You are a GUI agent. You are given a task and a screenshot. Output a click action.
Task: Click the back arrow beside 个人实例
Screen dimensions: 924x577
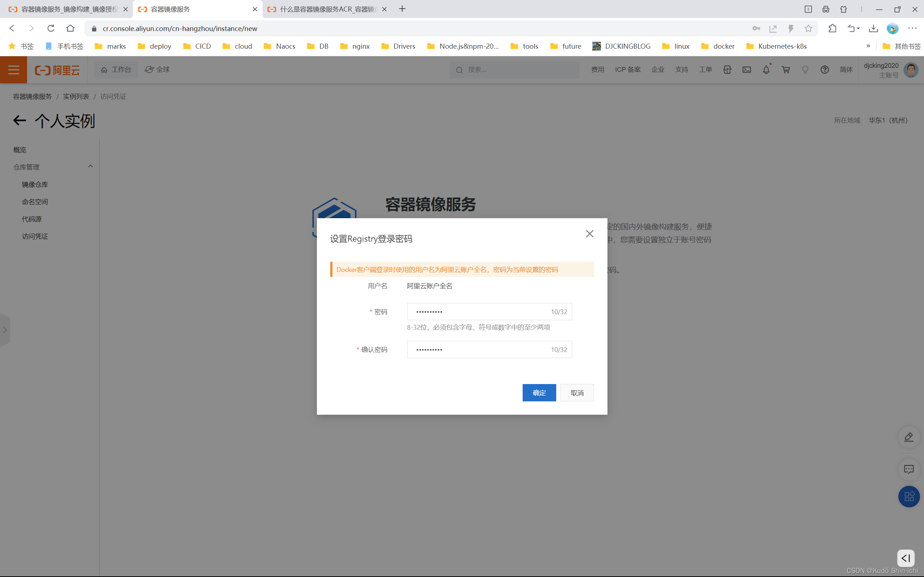pyautogui.click(x=19, y=120)
